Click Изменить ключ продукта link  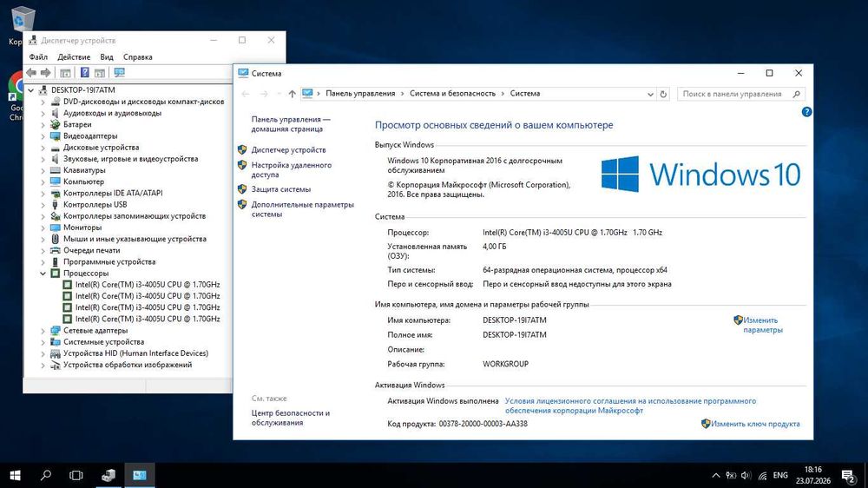tap(755, 424)
